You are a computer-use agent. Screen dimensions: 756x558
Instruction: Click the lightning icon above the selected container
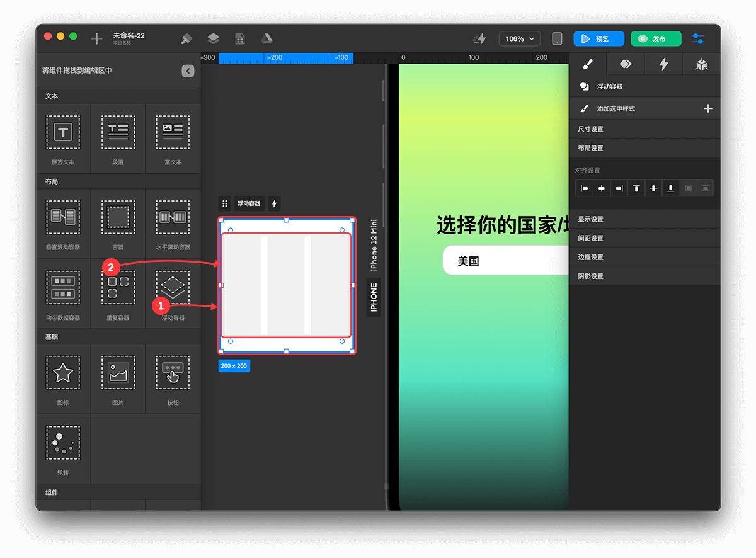coord(274,203)
